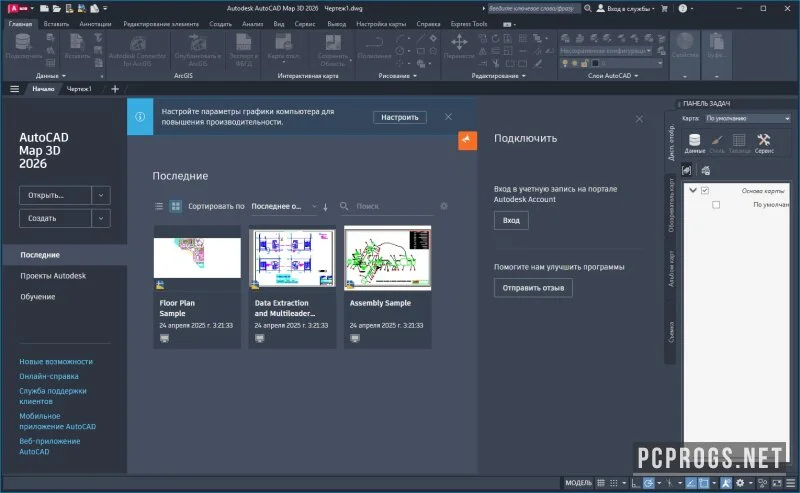Viewport: 800px width, 493px height.
Task: Expand the Слои AutoCAD ribbon panel
Action: (613, 76)
